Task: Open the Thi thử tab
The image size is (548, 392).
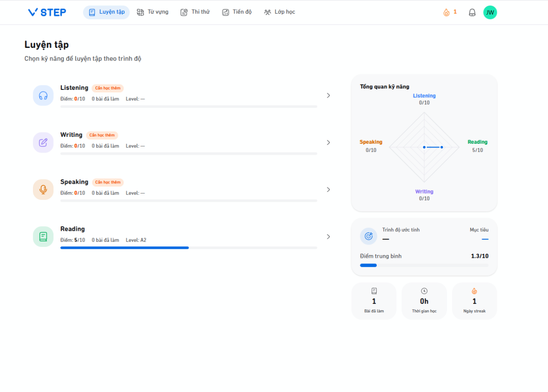Action: [195, 12]
